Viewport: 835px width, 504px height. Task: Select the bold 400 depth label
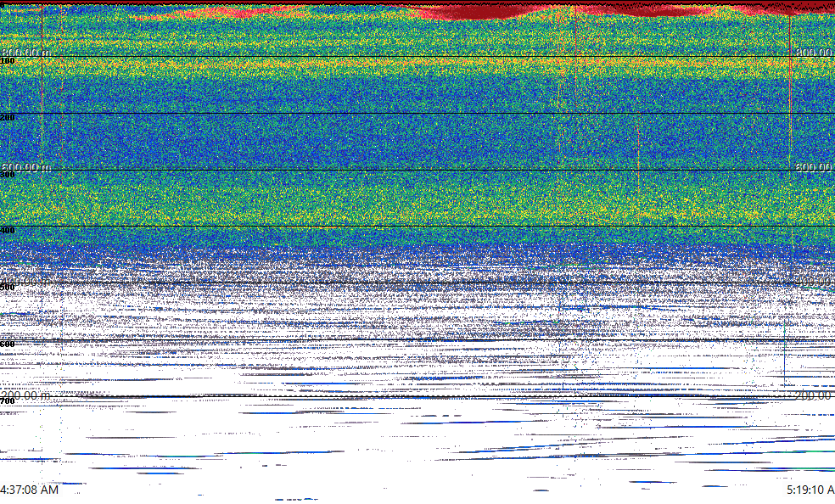(x=8, y=231)
